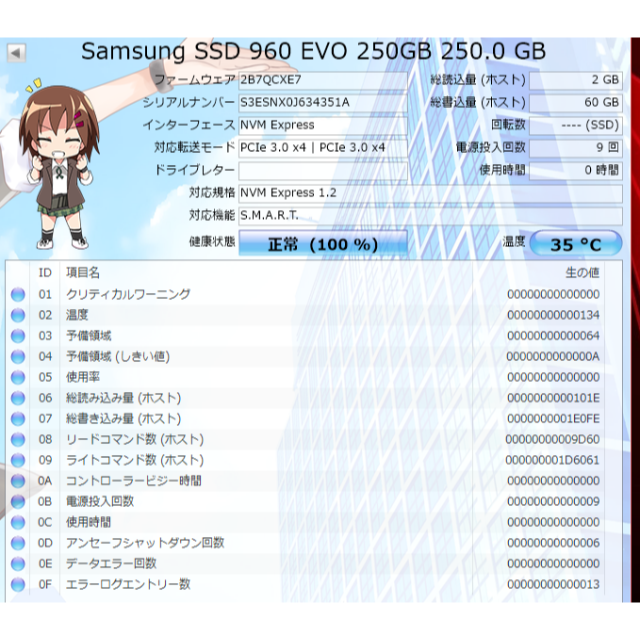Screen dimensions: 640x640
Task: Click the status icon for row 07 総書き込み量
Action: point(18,419)
